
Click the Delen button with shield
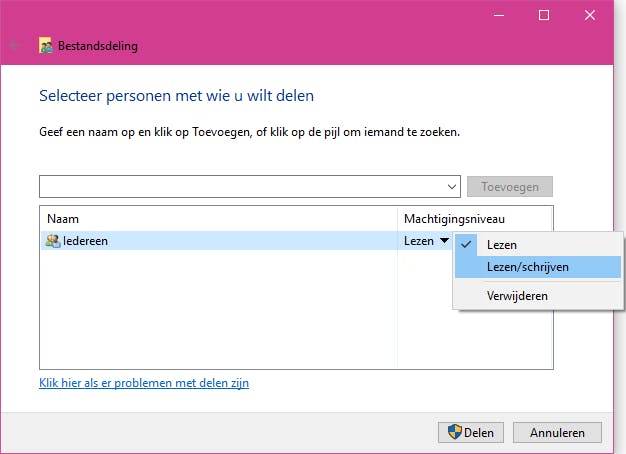(x=470, y=432)
